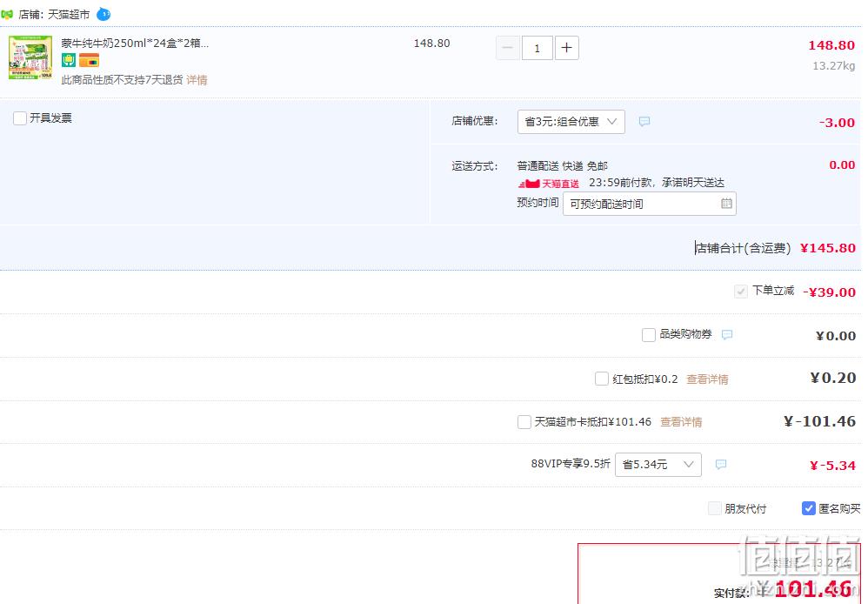Image resolution: width=868 pixels, height=604 pixels.
Task: Click the 天猫直送 logo
Action: coord(549,184)
